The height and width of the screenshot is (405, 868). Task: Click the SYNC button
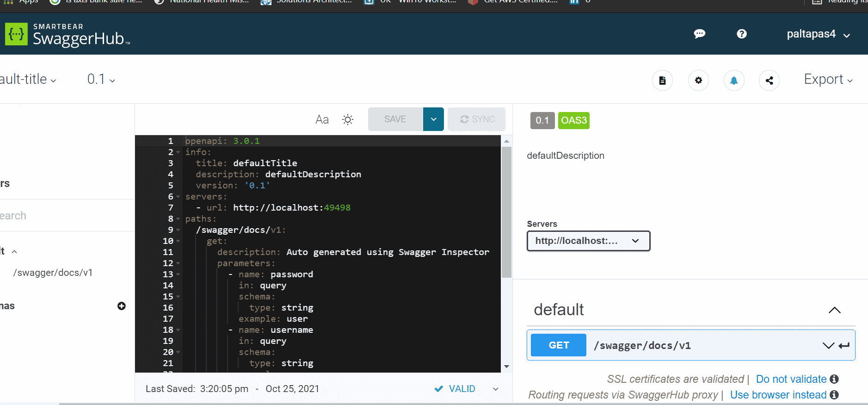(476, 119)
